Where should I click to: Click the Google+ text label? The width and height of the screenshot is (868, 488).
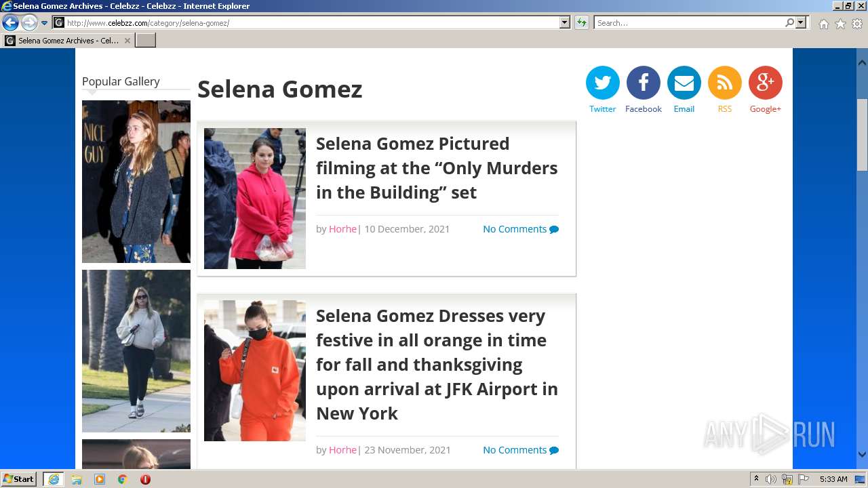(x=765, y=109)
